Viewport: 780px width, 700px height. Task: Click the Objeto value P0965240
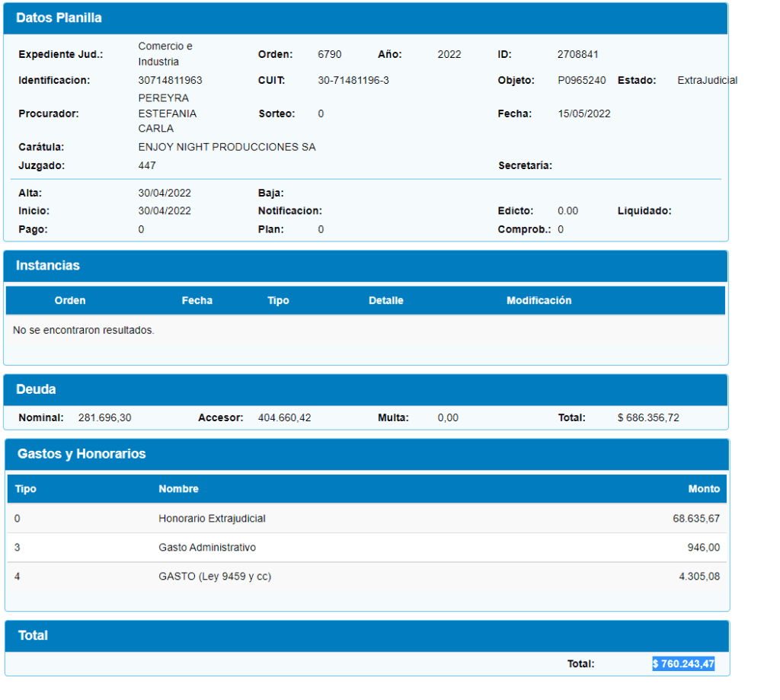click(x=581, y=80)
